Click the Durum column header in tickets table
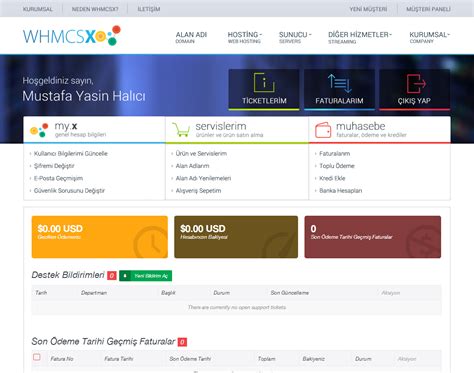Screen dimensions: 474x373 tap(222, 293)
